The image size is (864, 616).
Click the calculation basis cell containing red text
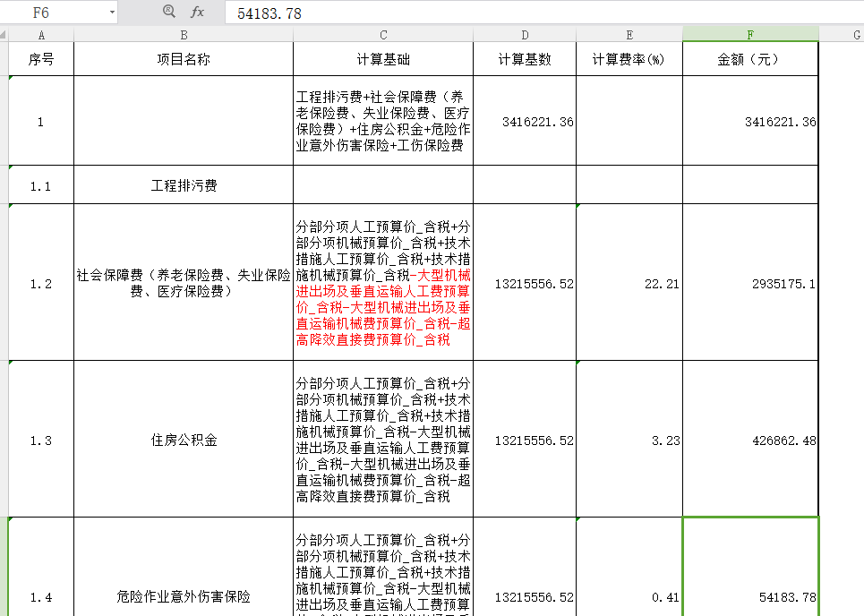(383, 283)
